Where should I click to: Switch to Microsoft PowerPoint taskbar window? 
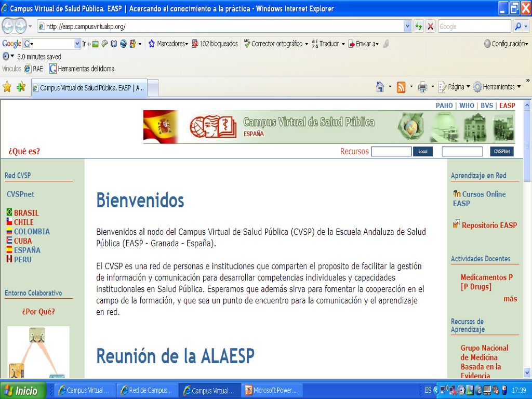click(x=272, y=391)
